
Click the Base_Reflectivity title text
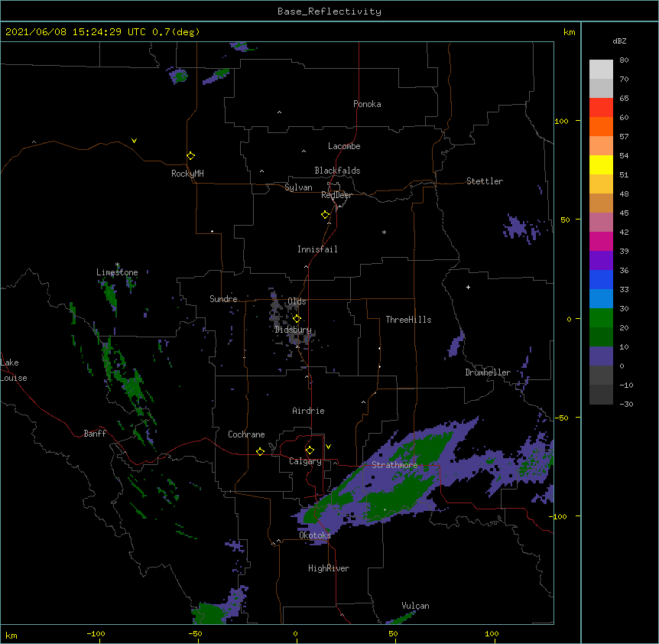[x=329, y=11]
